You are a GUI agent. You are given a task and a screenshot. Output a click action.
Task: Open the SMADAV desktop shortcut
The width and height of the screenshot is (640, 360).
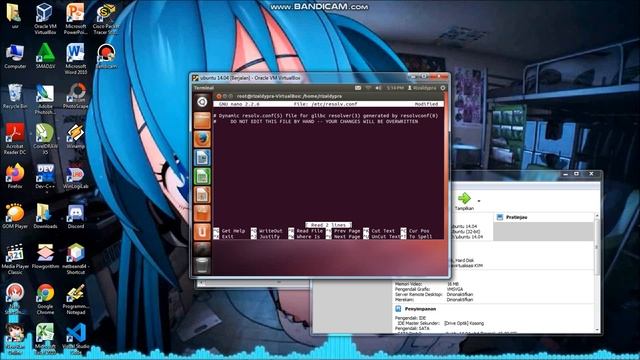[x=45, y=56]
